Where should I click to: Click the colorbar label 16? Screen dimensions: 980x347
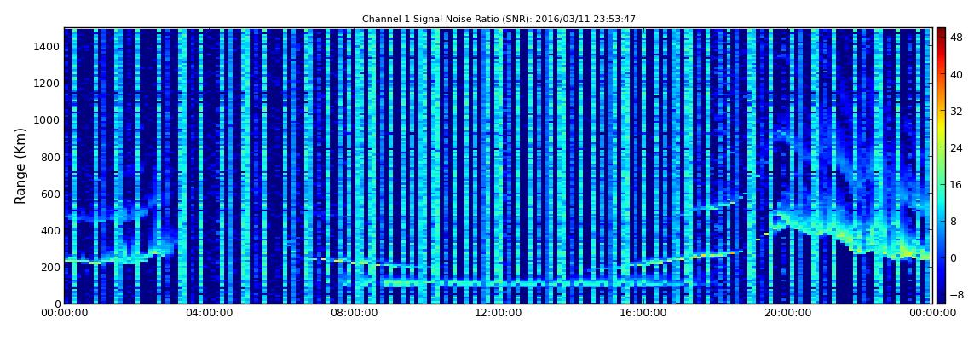pyautogui.click(x=956, y=184)
